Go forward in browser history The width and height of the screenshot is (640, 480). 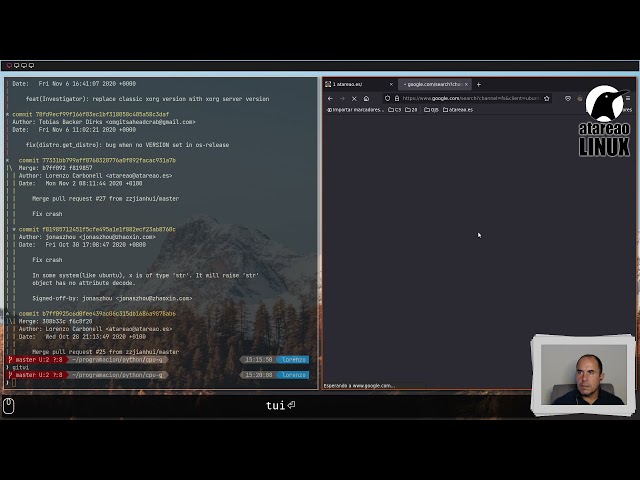342,98
